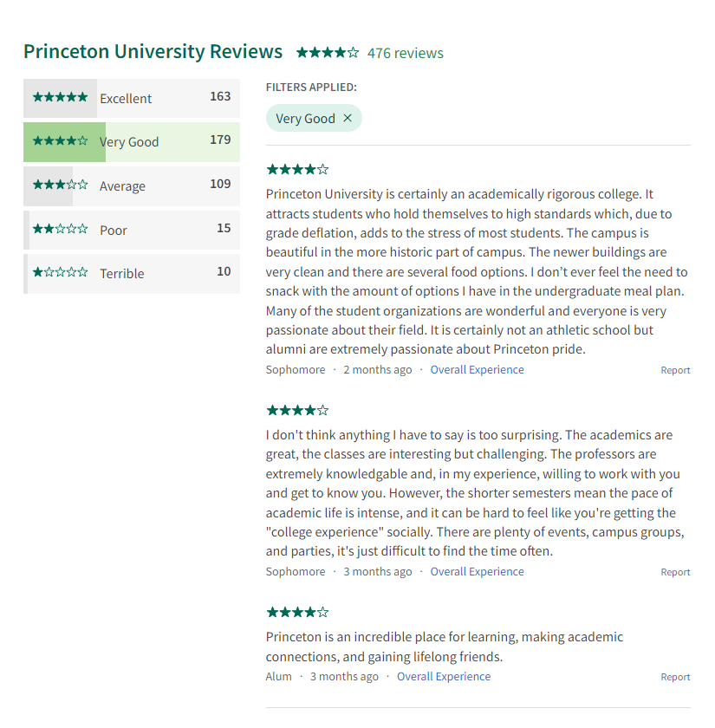Image resolution: width=715 pixels, height=728 pixels.
Task: Click the two-star icon in Poor row
Action: tap(61, 229)
